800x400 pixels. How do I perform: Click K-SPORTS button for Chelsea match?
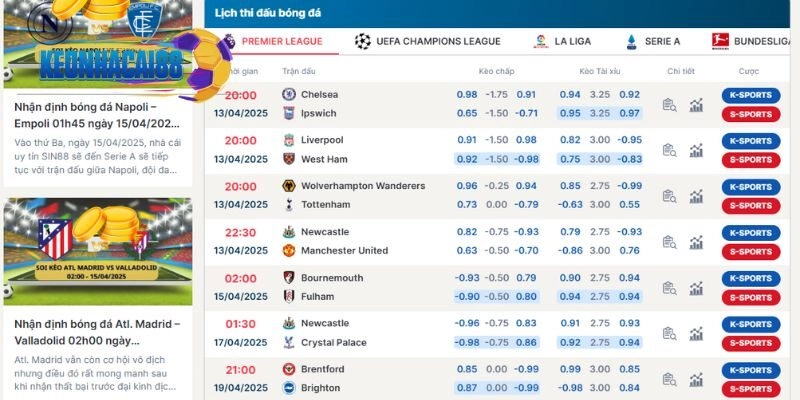coord(750,95)
